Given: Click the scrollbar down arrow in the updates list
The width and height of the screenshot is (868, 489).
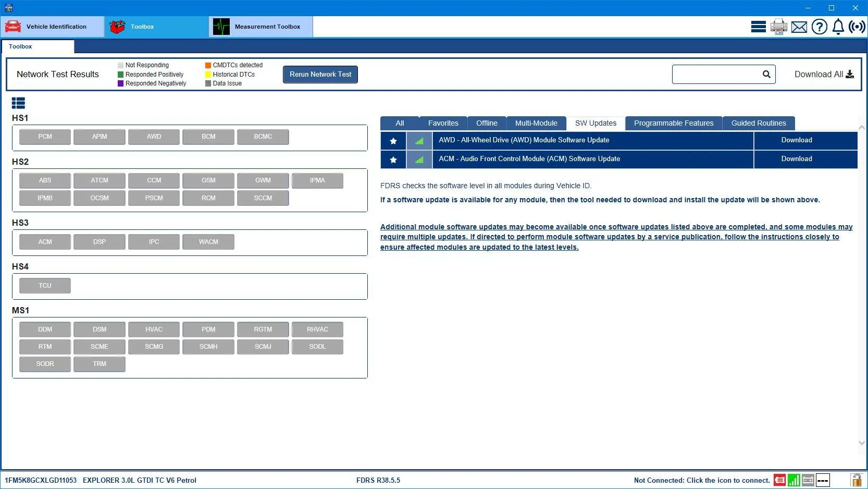Looking at the screenshot, I should [x=862, y=443].
